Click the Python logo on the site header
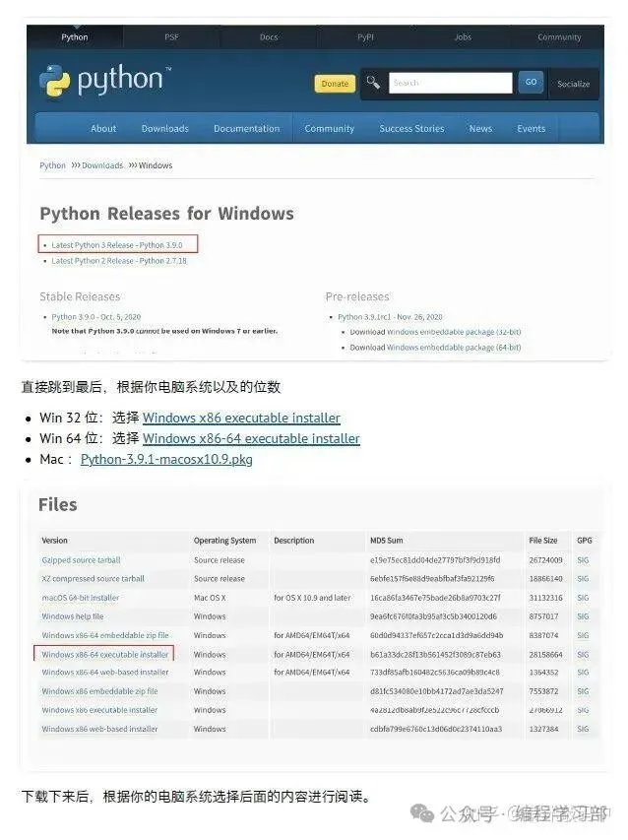 pyautogui.click(x=105, y=81)
